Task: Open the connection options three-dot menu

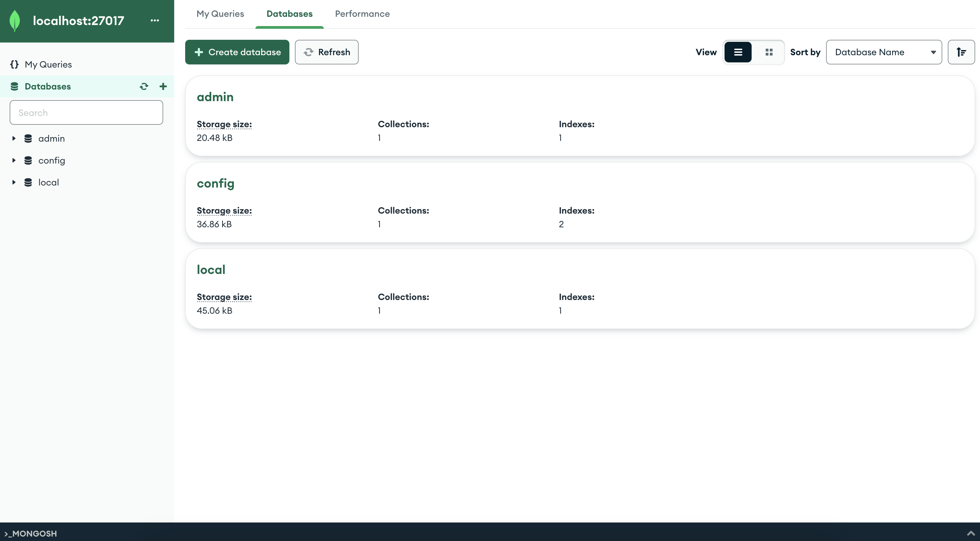Action: [x=154, y=21]
